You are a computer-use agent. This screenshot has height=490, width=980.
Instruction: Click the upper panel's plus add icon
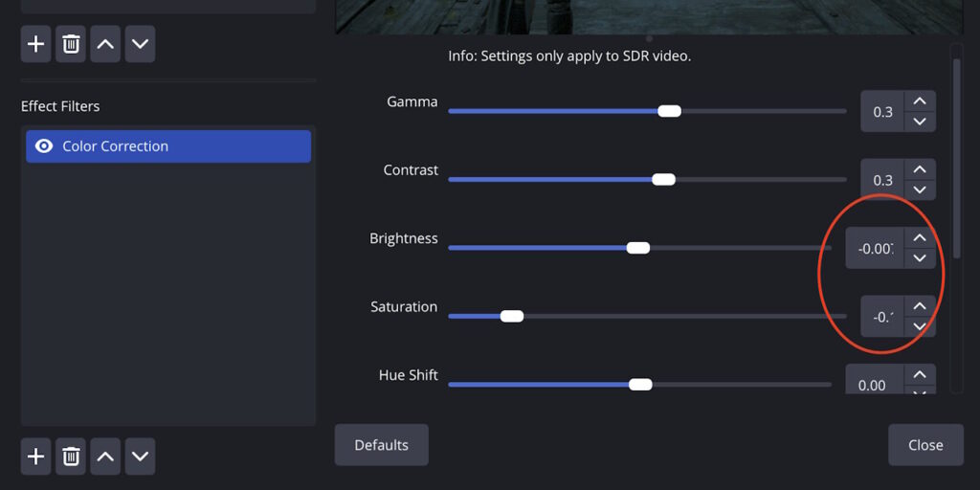[35, 44]
